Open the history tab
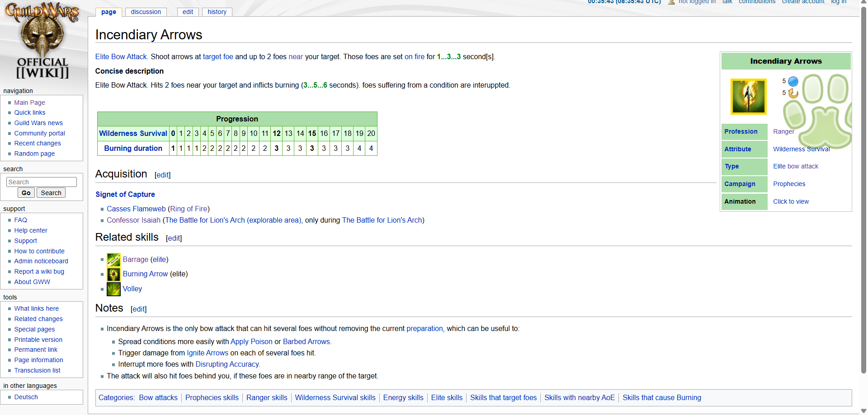Viewport: 868px width, 415px height. click(x=217, y=12)
